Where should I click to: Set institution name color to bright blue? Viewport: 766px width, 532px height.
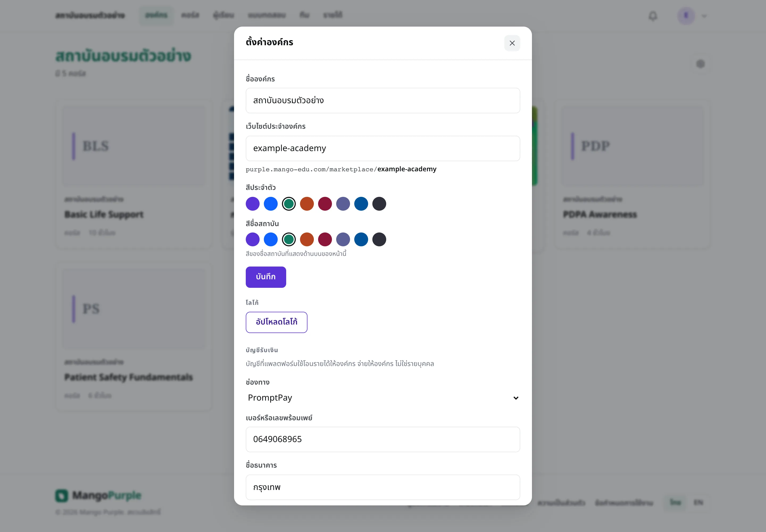[x=271, y=239]
